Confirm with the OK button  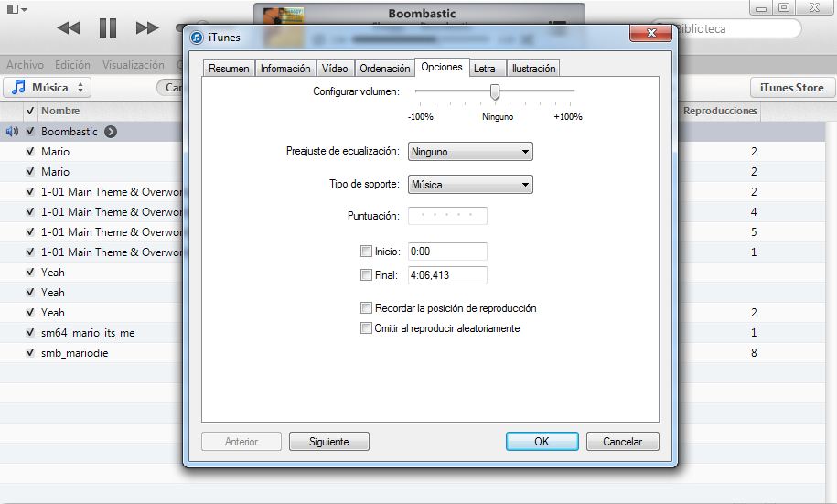pyautogui.click(x=542, y=442)
